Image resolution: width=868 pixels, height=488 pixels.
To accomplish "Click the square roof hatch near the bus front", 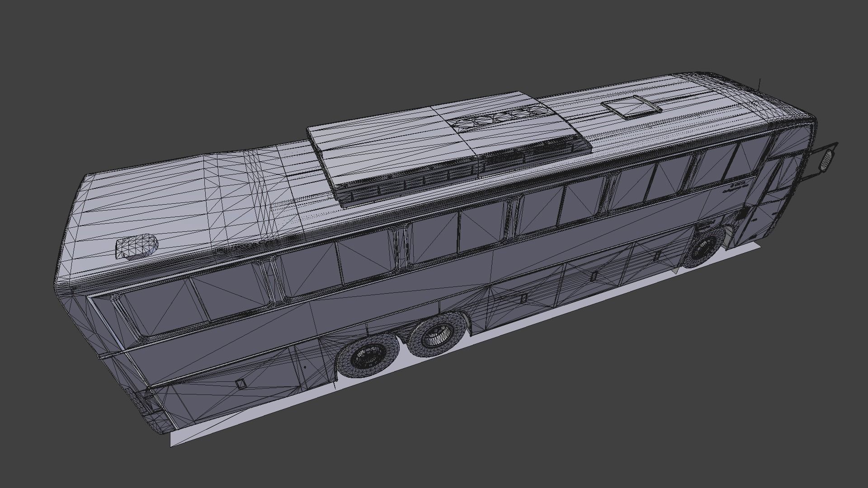I will coord(632,108).
